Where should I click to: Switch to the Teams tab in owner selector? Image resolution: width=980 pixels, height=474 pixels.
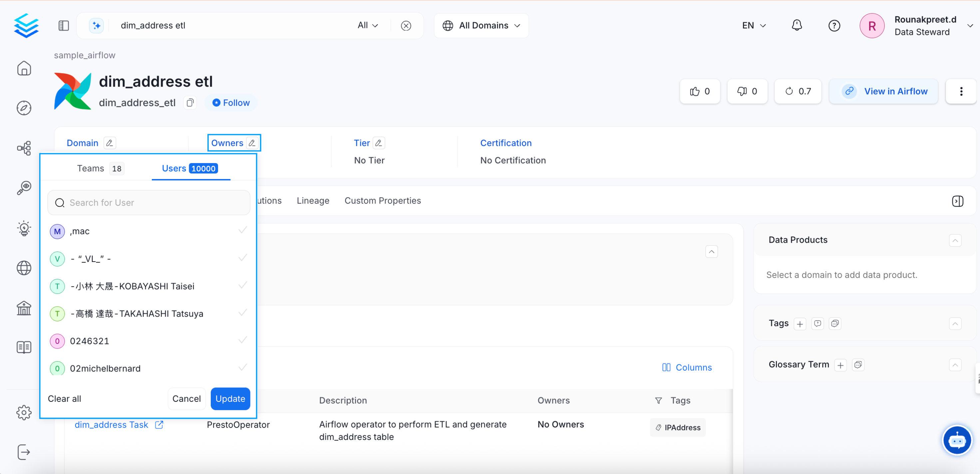tap(91, 168)
